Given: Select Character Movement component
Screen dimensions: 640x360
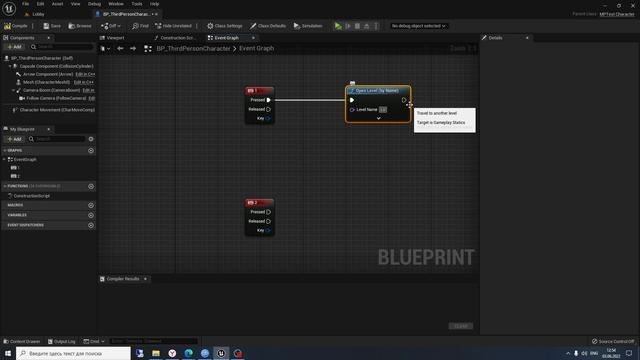Looking at the screenshot, I should 57,110.
